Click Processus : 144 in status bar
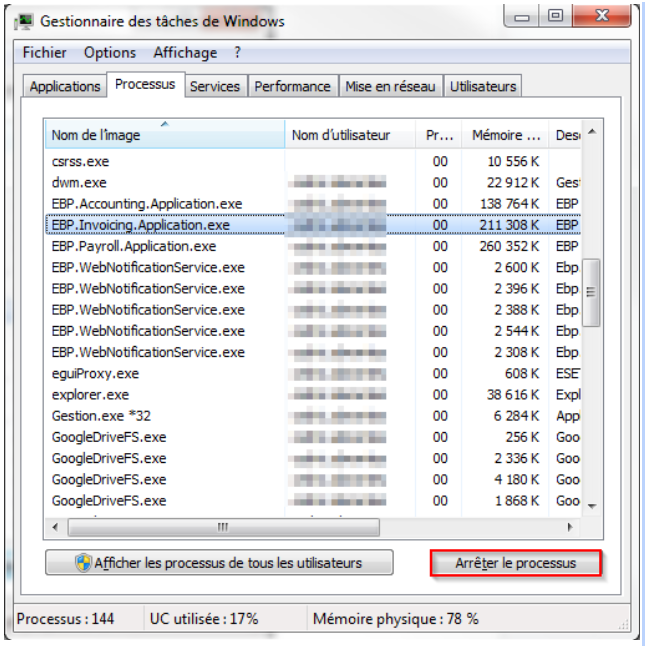645x646 pixels. click(x=65, y=619)
